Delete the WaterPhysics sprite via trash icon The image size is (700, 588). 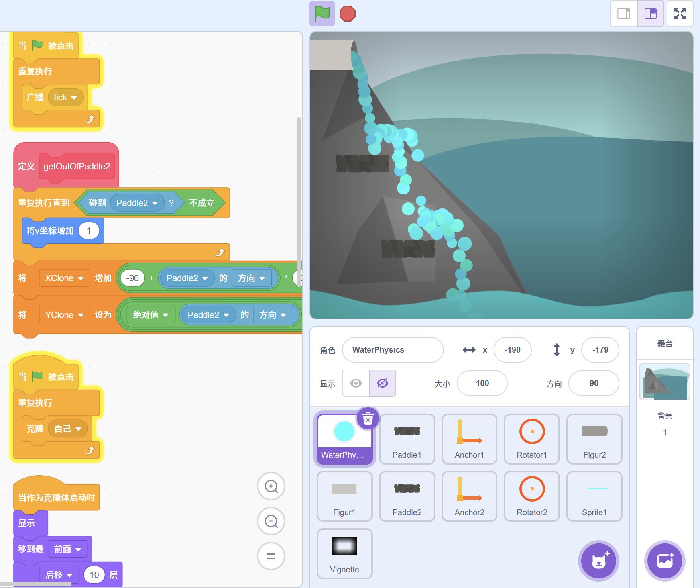pos(368,419)
